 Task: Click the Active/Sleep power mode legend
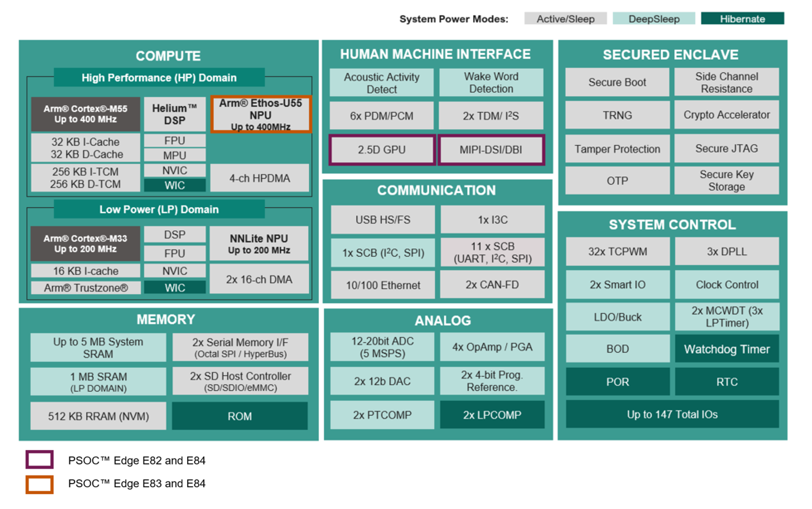(565, 19)
